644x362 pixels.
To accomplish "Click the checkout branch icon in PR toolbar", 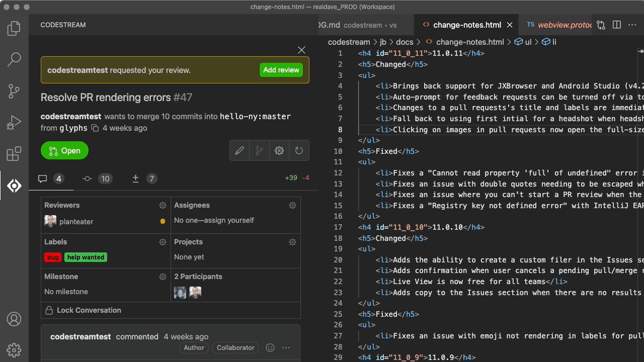I will (259, 151).
